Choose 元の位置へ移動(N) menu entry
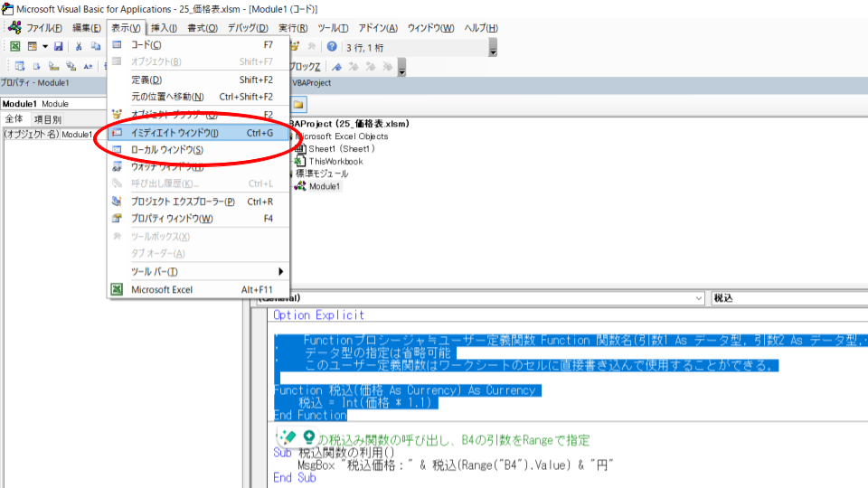Image resolution: width=868 pixels, height=488 pixels. 199,97
